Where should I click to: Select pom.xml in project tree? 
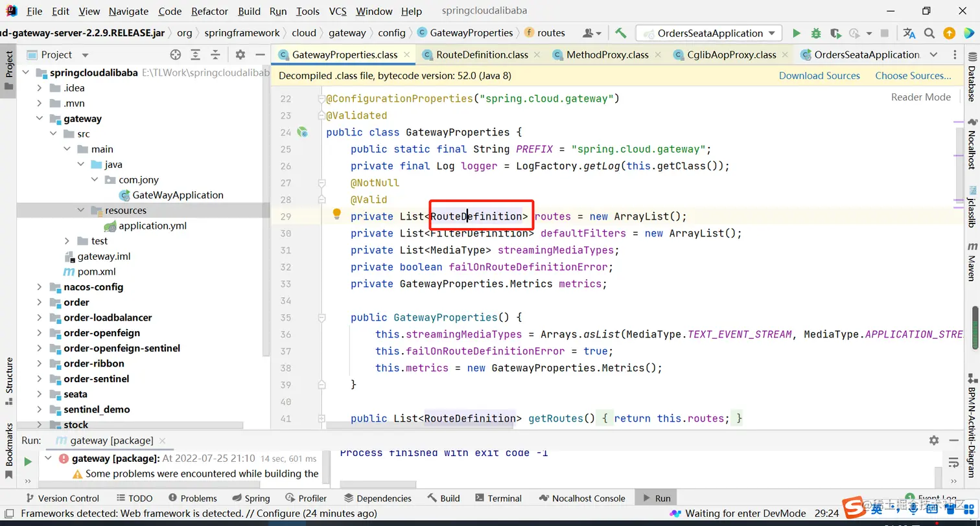point(89,272)
